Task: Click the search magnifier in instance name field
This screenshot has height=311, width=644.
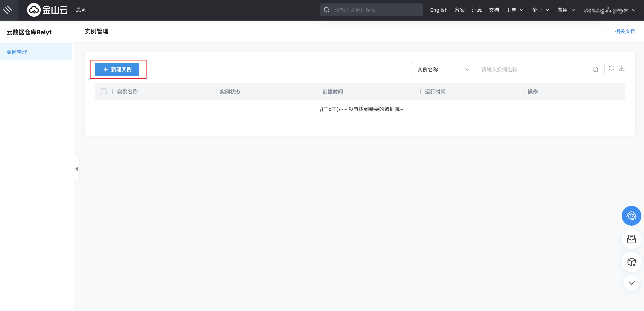Action: [595, 69]
